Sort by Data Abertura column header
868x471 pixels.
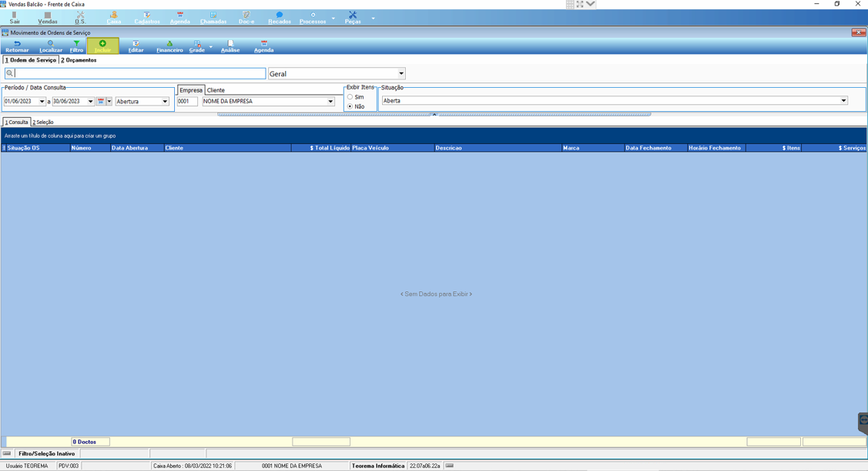coord(137,148)
